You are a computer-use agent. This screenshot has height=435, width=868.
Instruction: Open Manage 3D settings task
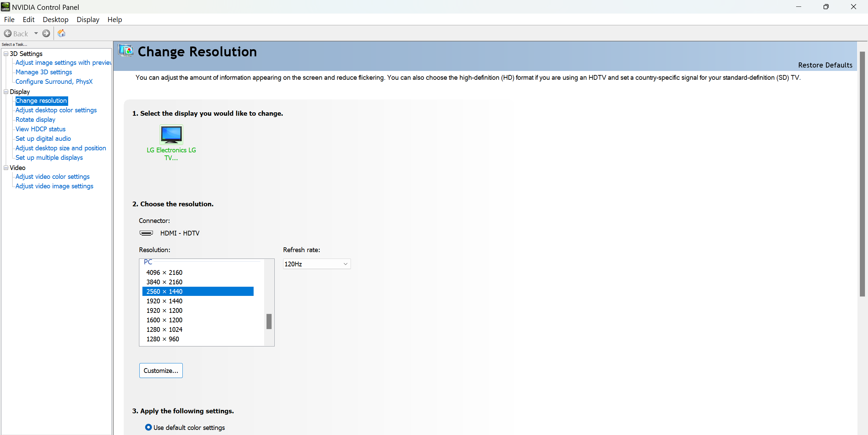click(x=44, y=72)
